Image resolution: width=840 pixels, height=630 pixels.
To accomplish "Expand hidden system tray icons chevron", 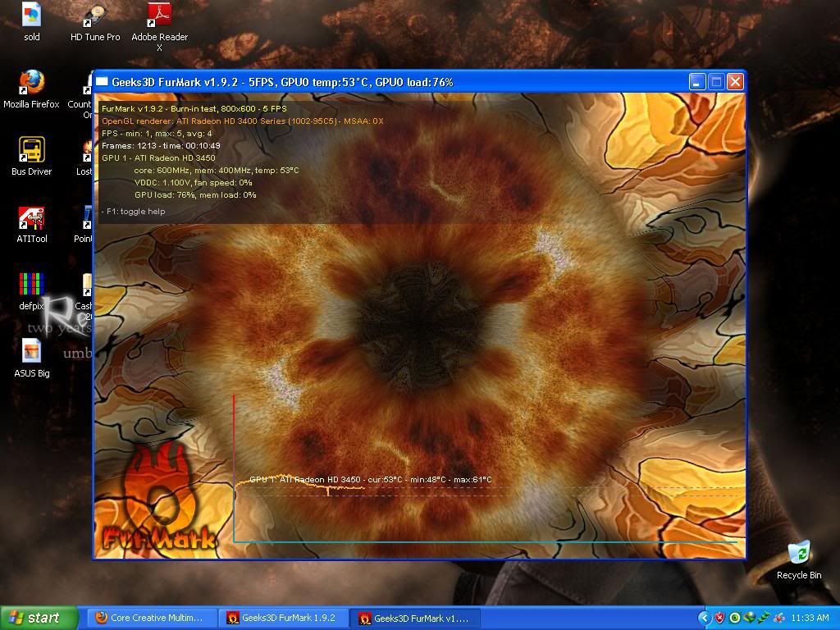I will [705, 618].
